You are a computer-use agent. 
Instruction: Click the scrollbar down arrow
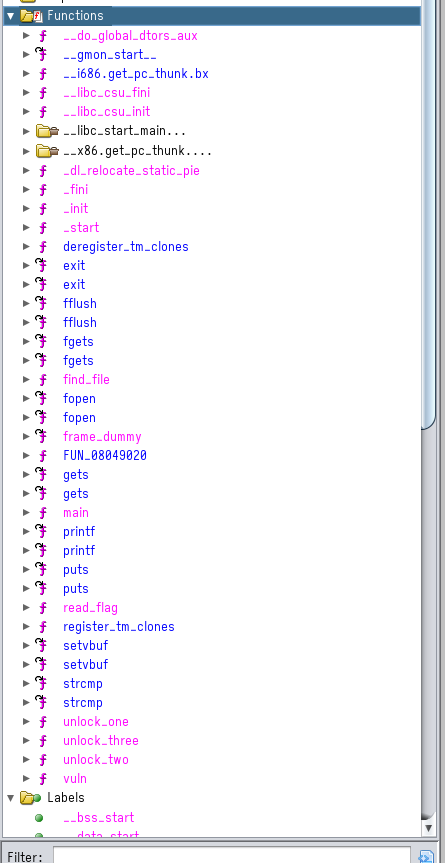click(429, 828)
